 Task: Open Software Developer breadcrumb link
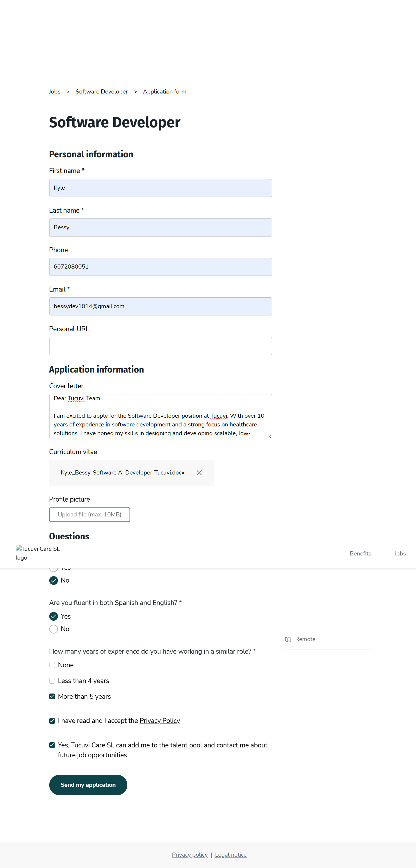pos(101,92)
